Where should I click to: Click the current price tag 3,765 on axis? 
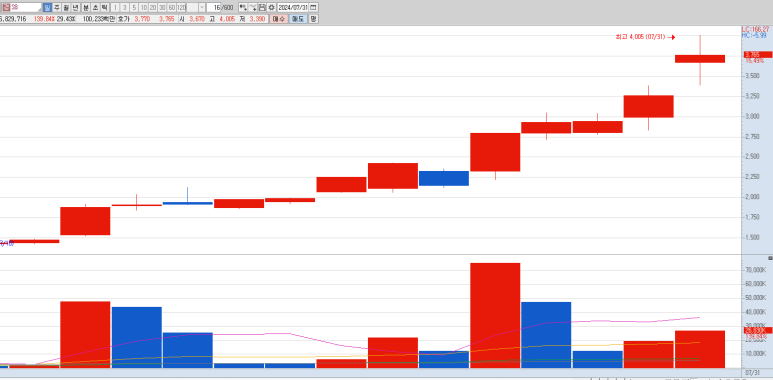pyautogui.click(x=758, y=55)
